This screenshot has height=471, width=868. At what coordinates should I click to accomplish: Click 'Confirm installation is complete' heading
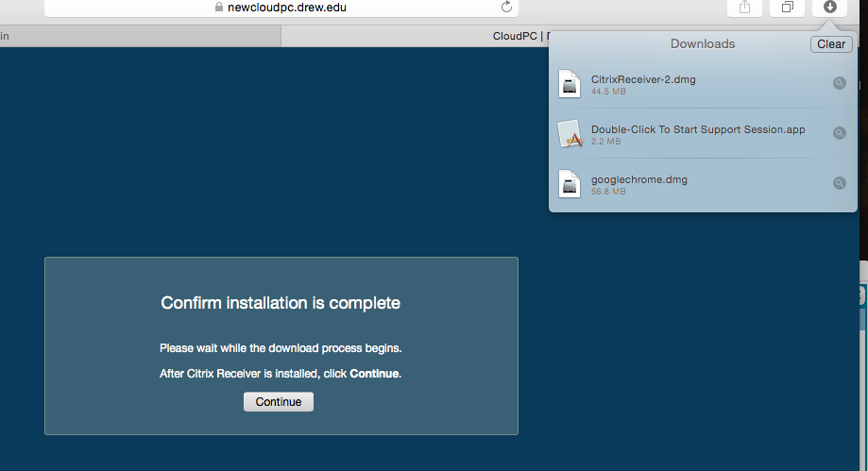[281, 303]
